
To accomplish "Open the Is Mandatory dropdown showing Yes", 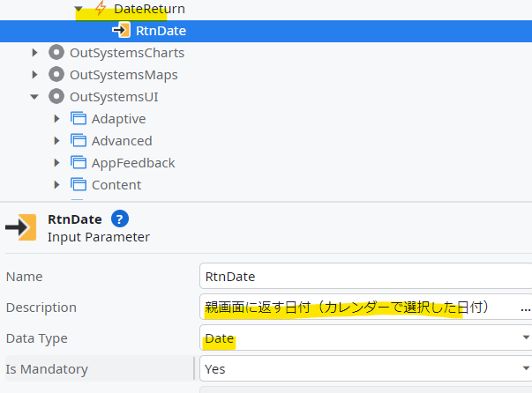I will pyautogui.click(x=366, y=368).
